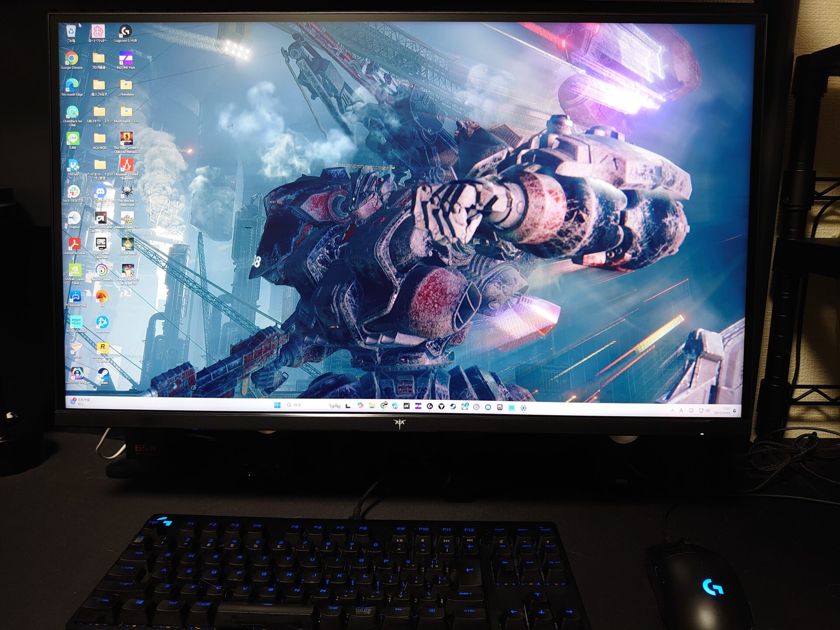This screenshot has width=840, height=630.
Task: Open the AC6 MOD folder
Action: pos(100,141)
